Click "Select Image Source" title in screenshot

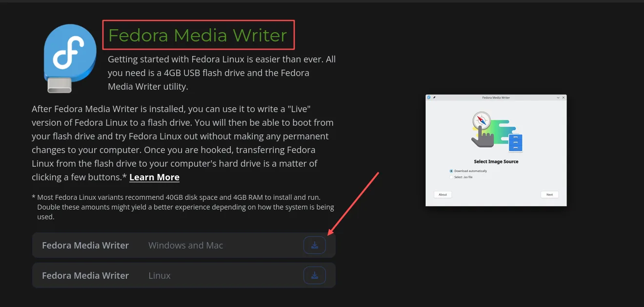496,162
